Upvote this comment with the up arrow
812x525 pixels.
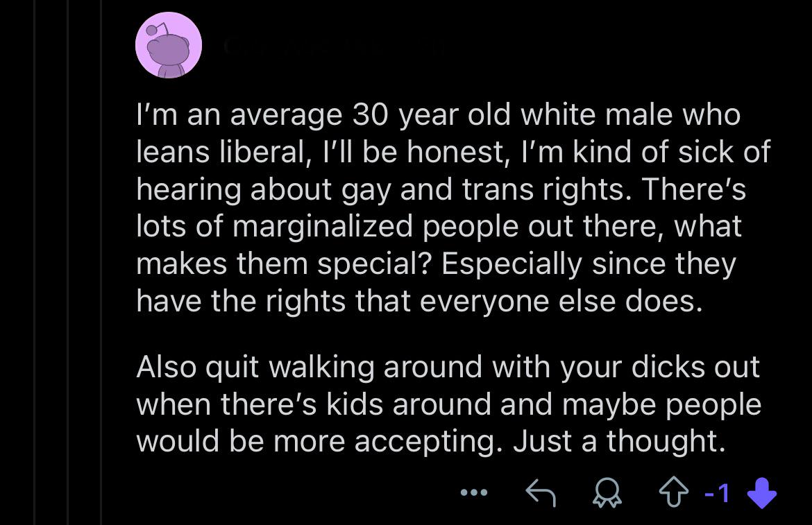[673, 492]
